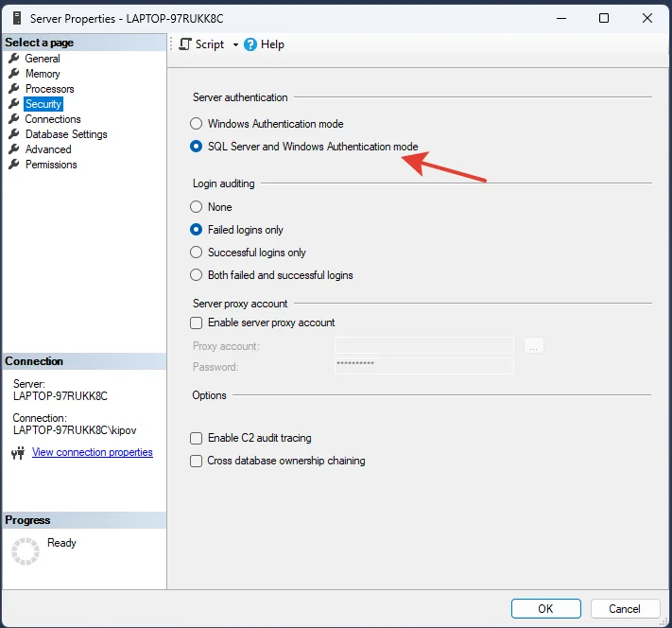This screenshot has height=628, width=672.
Task: Click the Script toolbar icon
Action: tap(185, 44)
